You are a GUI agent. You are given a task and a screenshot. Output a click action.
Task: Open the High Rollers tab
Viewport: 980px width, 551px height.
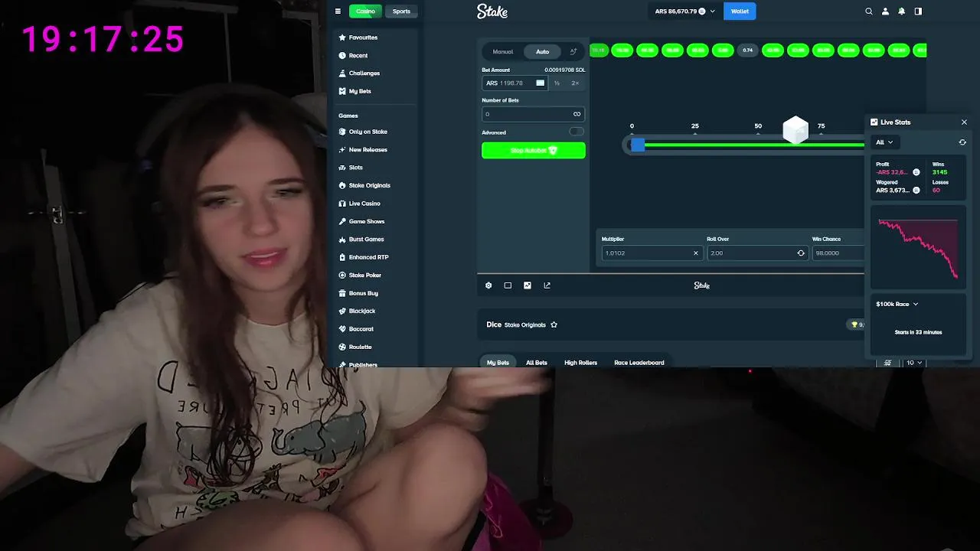coord(580,363)
